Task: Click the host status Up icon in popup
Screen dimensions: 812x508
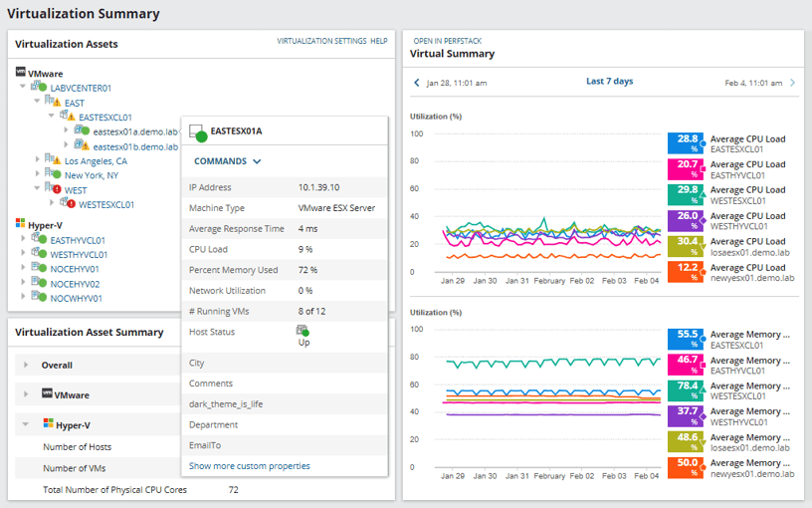Action: pyautogui.click(x=302, y=331)
